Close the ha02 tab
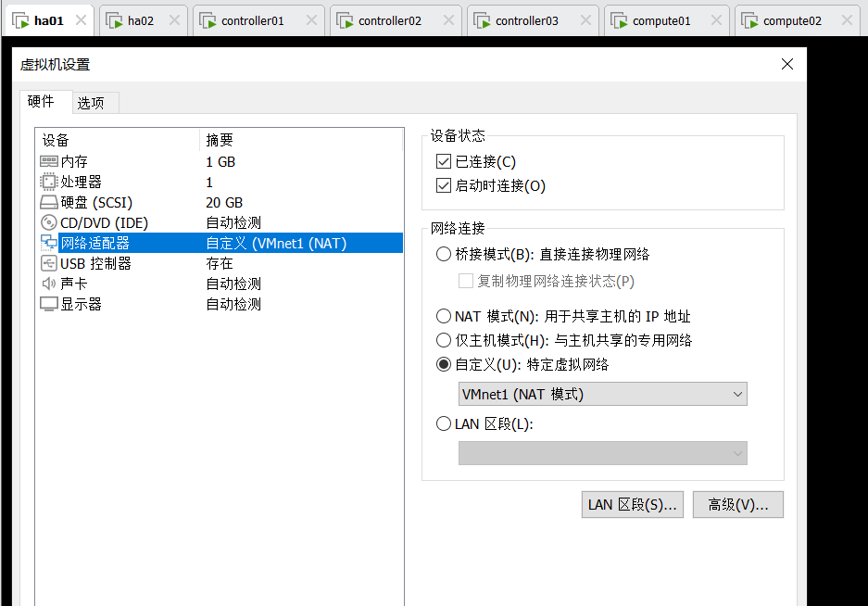This screenshot has height=606, width=868. point(174,20)
